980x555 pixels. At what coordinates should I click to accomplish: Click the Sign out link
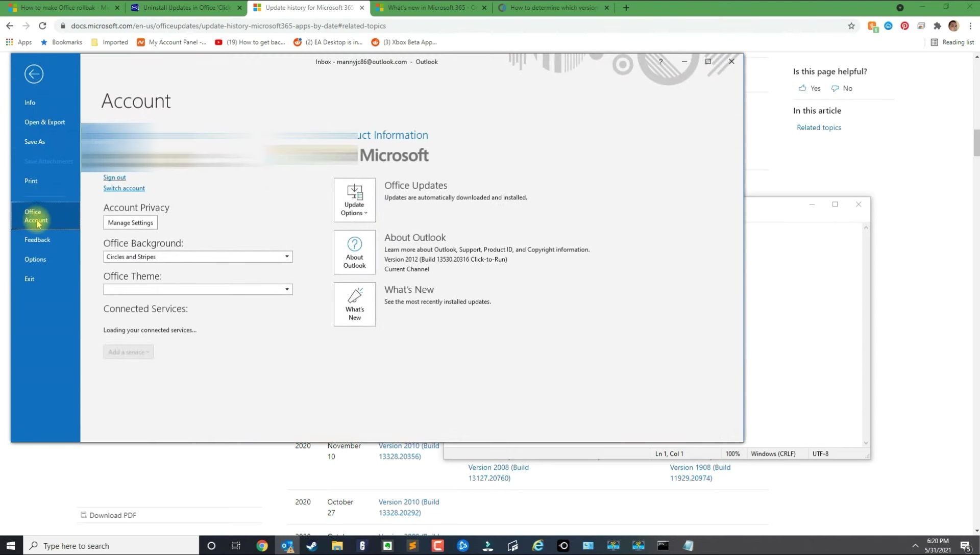(114, 178)
